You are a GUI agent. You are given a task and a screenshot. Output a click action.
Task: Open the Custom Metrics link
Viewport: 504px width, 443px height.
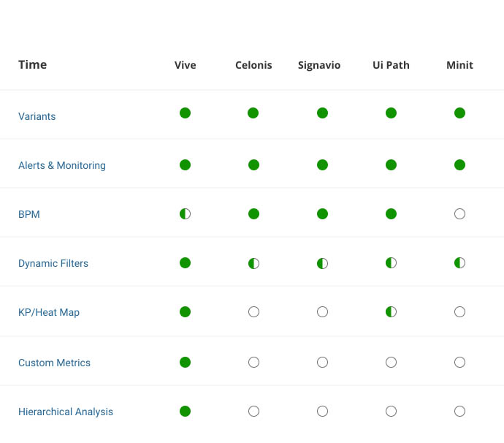54,363
